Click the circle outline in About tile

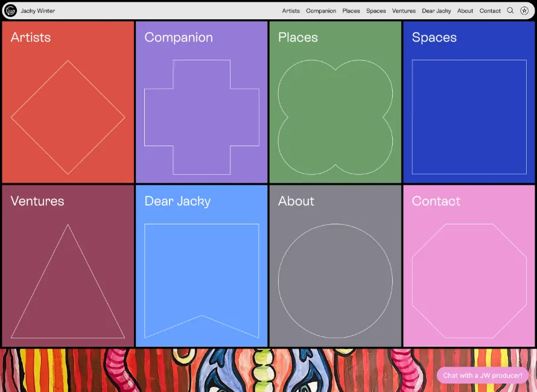[335, 281]
